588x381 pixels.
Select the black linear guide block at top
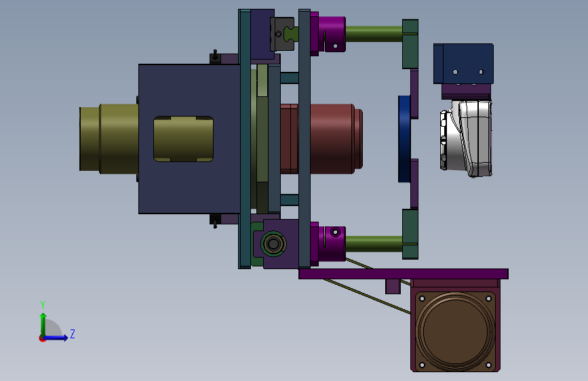pyautogui.click(x=282, y=34)
